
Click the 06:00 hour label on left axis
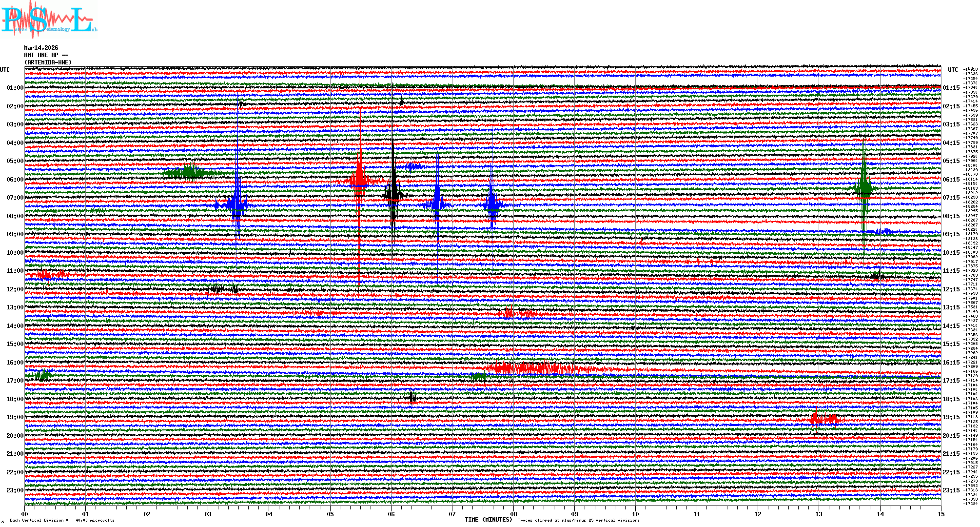click(x=15, y=180)
